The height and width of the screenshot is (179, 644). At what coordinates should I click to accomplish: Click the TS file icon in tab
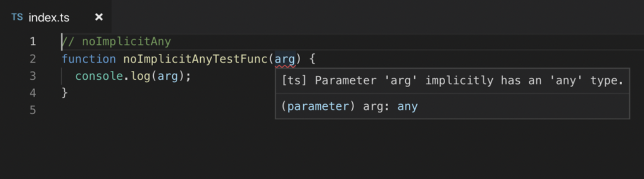(17, 17)
